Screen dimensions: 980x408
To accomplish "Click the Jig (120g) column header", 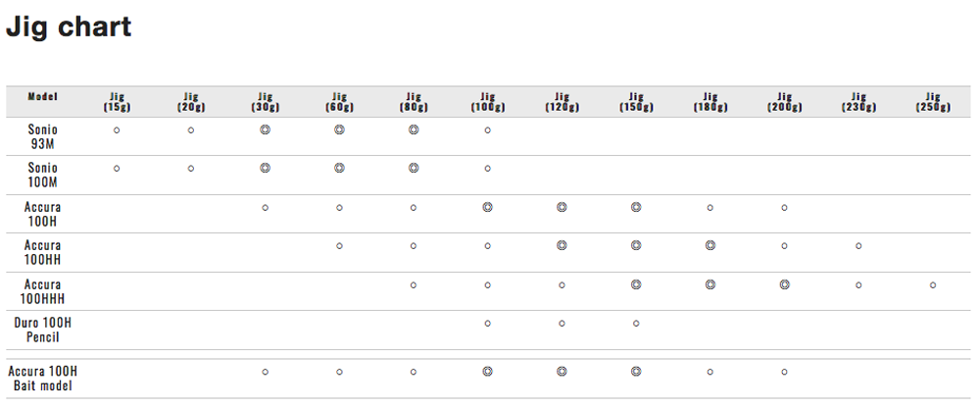I will (562, 102).
